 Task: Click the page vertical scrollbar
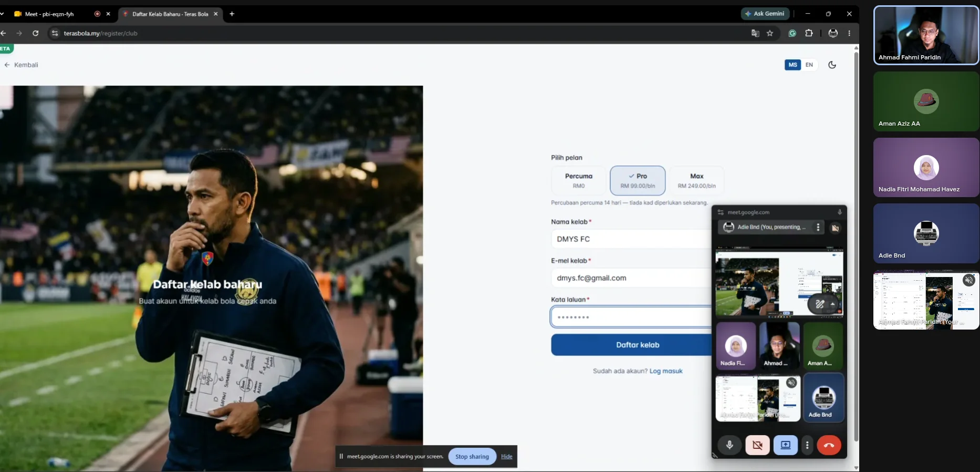click(856, 247)
